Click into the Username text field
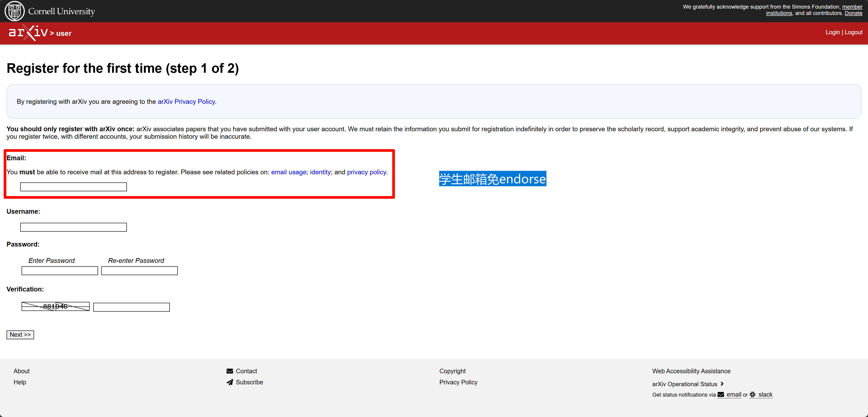The image size is (868, 417). (x=74, y=227)
